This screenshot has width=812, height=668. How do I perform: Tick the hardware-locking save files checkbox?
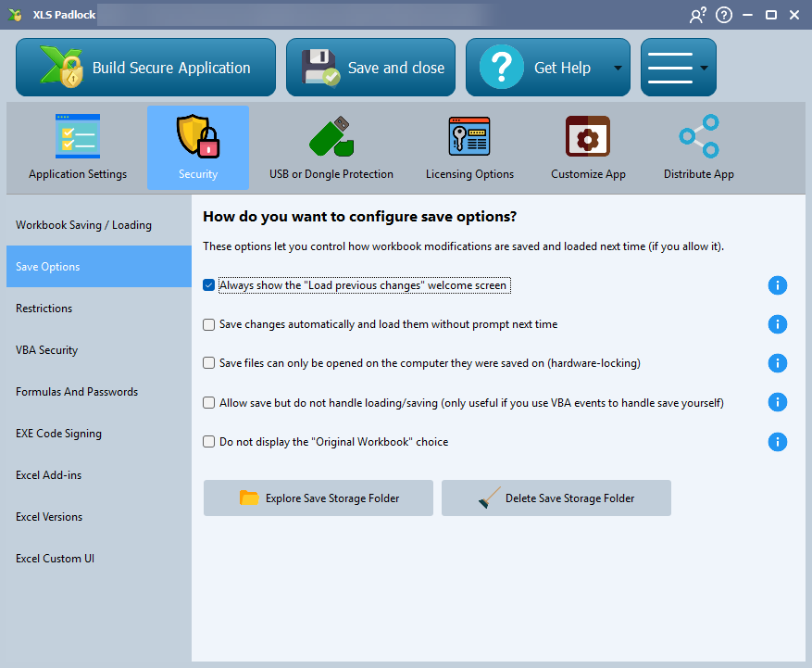click(x=209, y=363)
